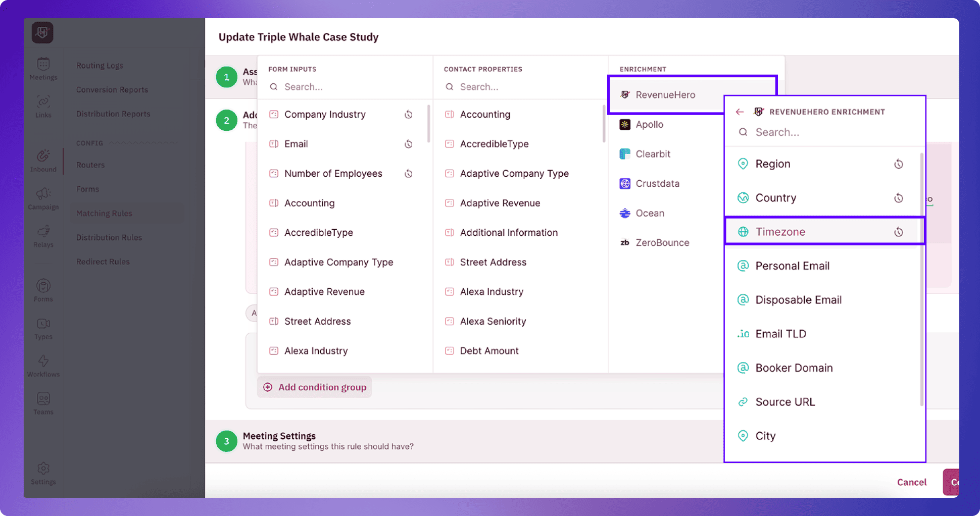
Task: Click the history icon beside Company Industry
Action: (x=409, y=115)
